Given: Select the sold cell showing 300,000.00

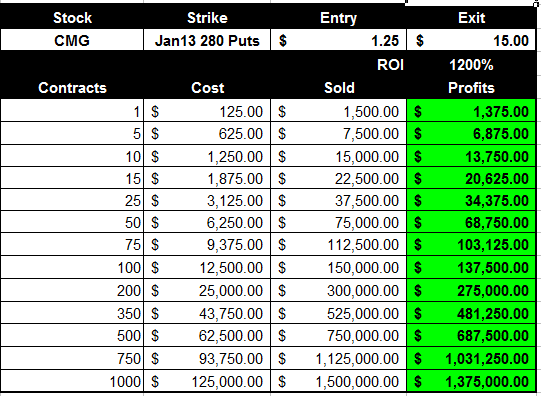Looking at the screenshot, I should [338, 290].
